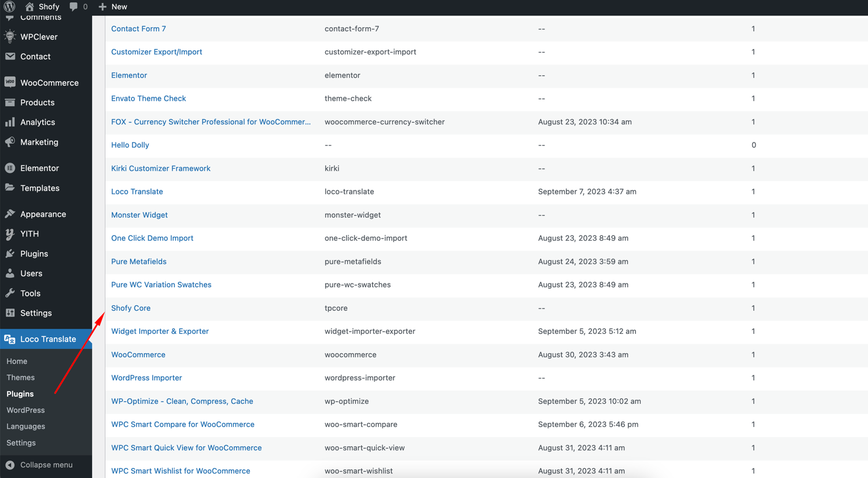Open the Templates menu item
This screenshot has width=868, height=478.
[39, 188]
